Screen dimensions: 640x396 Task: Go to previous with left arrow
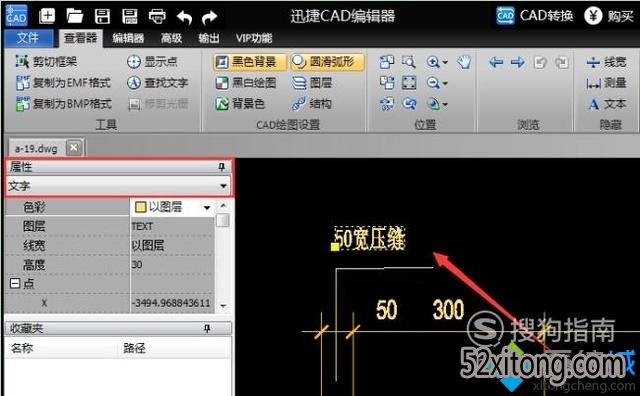496,62
